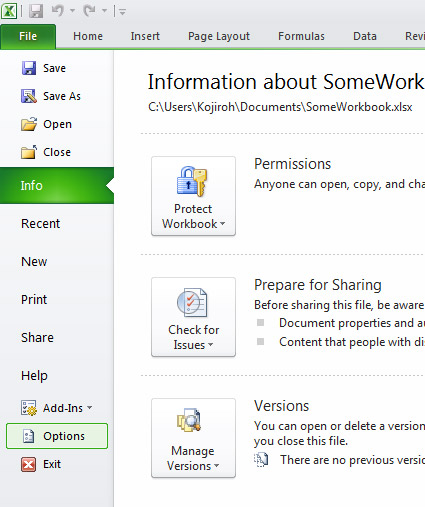425x507 pixels.
Task: Open the undo history dropdown arrow
Action: point(72,11)
